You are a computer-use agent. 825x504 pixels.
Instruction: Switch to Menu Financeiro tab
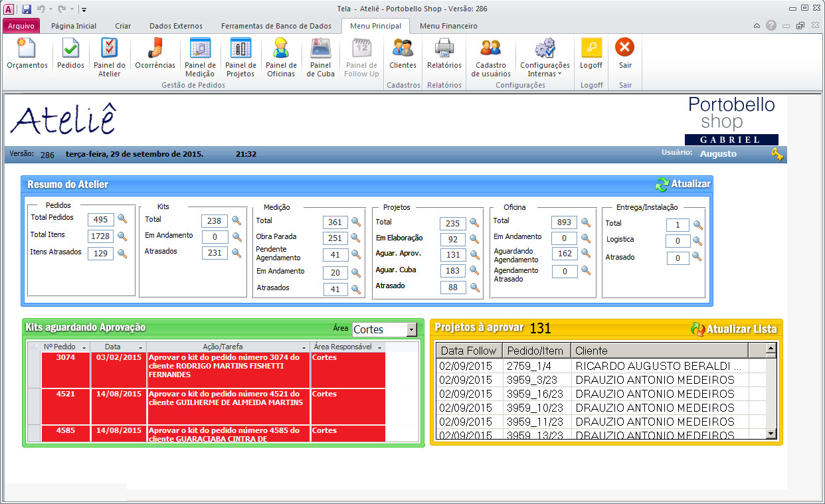[x=448, y=26]
